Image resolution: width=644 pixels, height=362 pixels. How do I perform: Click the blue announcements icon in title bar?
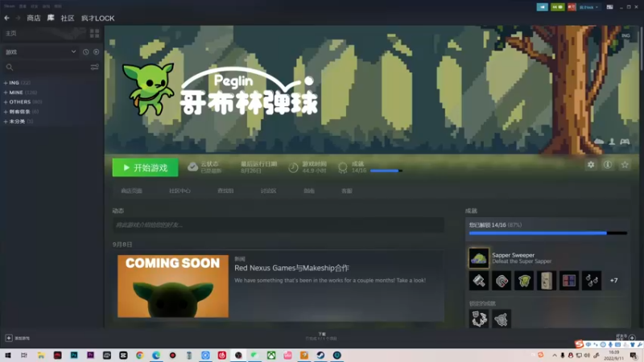tap(542, 7)
